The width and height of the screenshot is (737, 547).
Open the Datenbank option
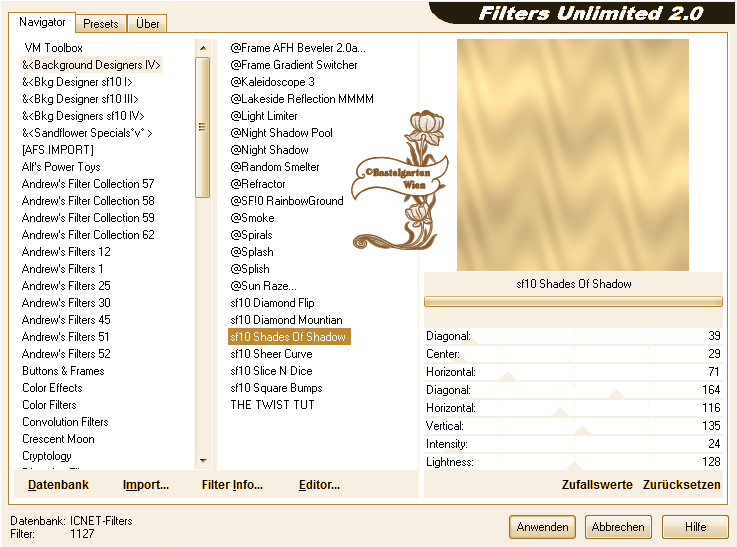tap(58, 484)
